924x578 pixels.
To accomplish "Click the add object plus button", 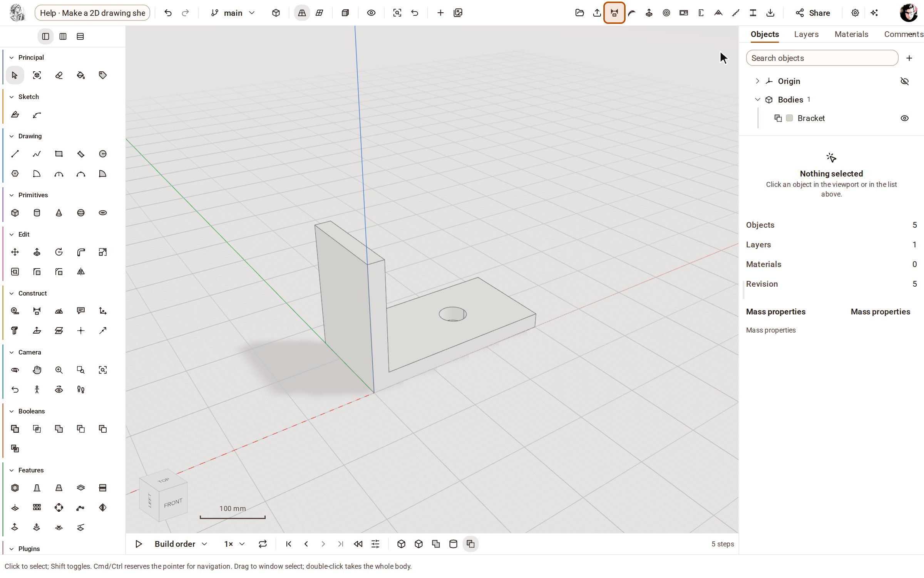I will [x=909, y=58].
